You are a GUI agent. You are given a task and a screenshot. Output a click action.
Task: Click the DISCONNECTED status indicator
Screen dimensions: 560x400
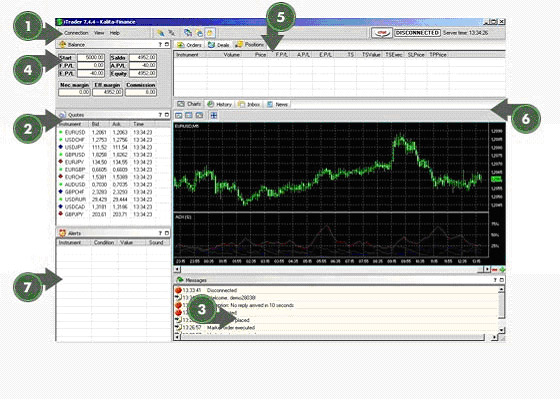[x=417, y=33]
